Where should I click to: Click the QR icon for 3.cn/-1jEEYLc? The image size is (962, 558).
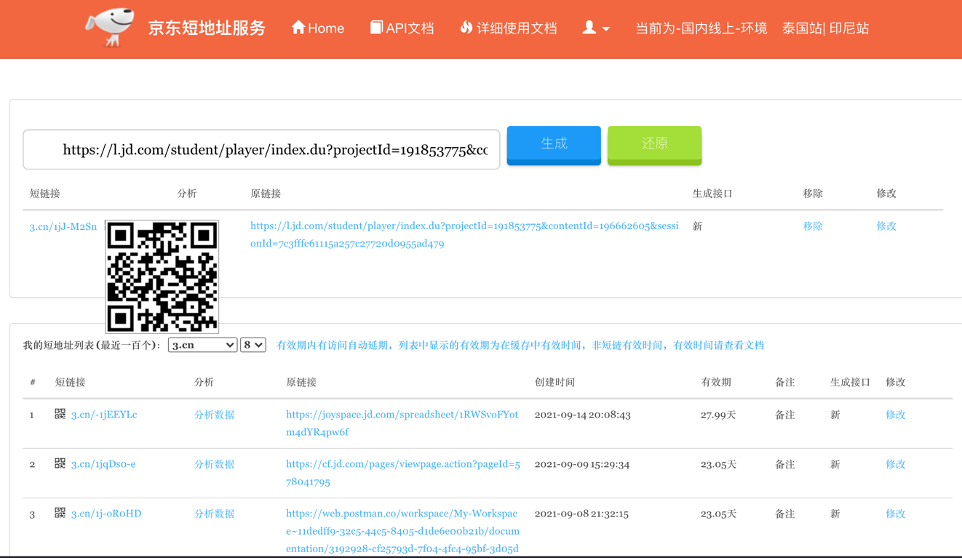[x=60, y=414]
